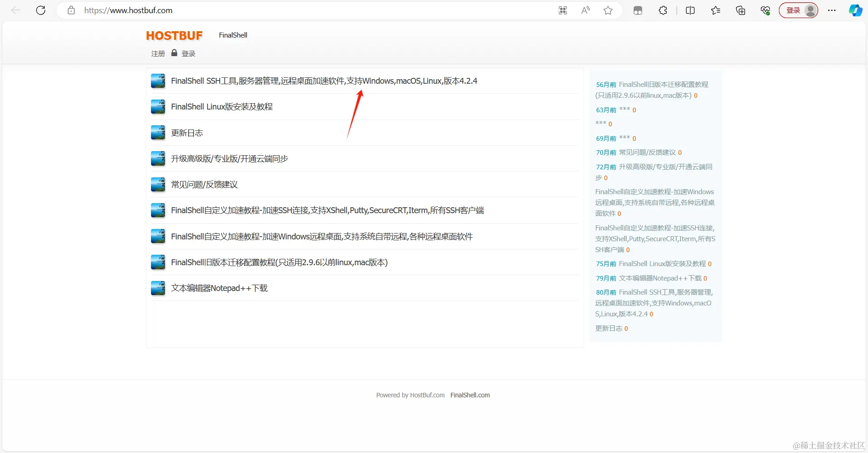Open sidebar link 常见问题/反馈建议
The width and height of the screenshot is (868, 453).
647,153
